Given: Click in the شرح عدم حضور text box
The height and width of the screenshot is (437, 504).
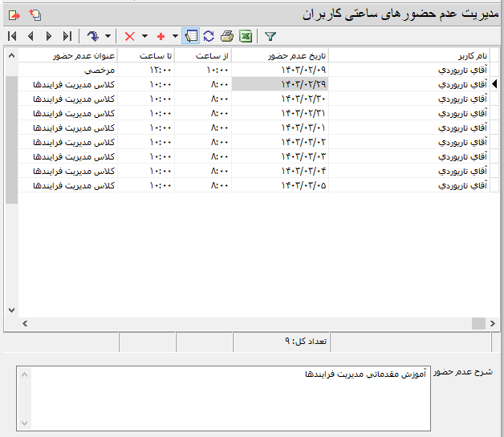Looking at the screenshot, I should [225, 397].
